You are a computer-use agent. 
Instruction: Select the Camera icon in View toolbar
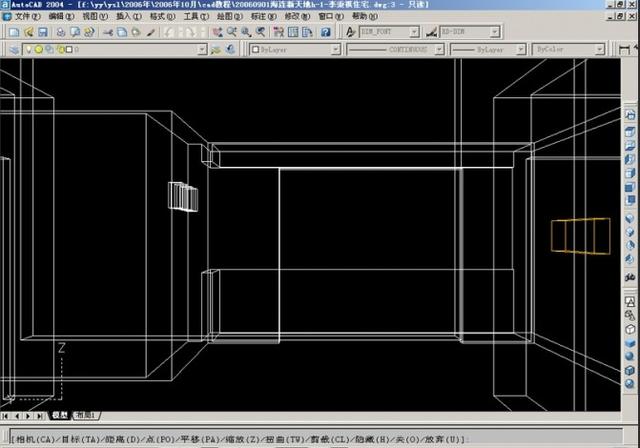pos(630,277)
